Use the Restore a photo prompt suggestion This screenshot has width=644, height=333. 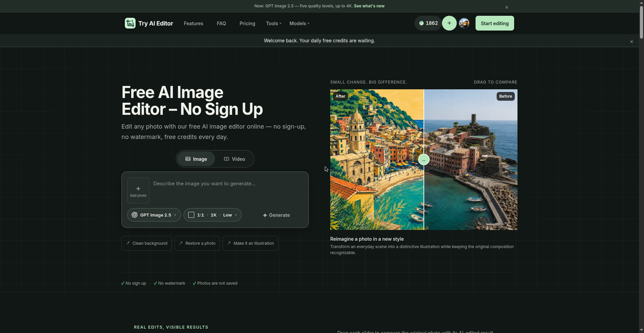(x=197, y=243)
